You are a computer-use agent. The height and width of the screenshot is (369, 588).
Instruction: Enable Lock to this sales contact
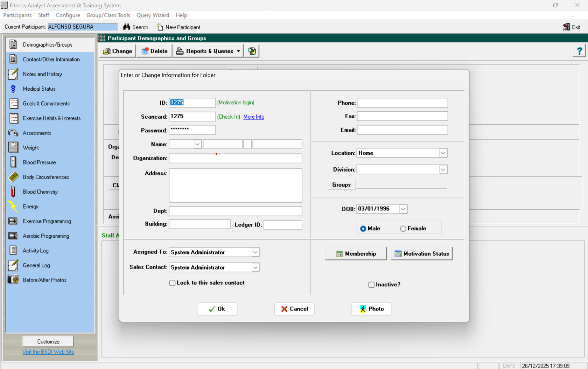pyautogui.click(x=172, y=283)
